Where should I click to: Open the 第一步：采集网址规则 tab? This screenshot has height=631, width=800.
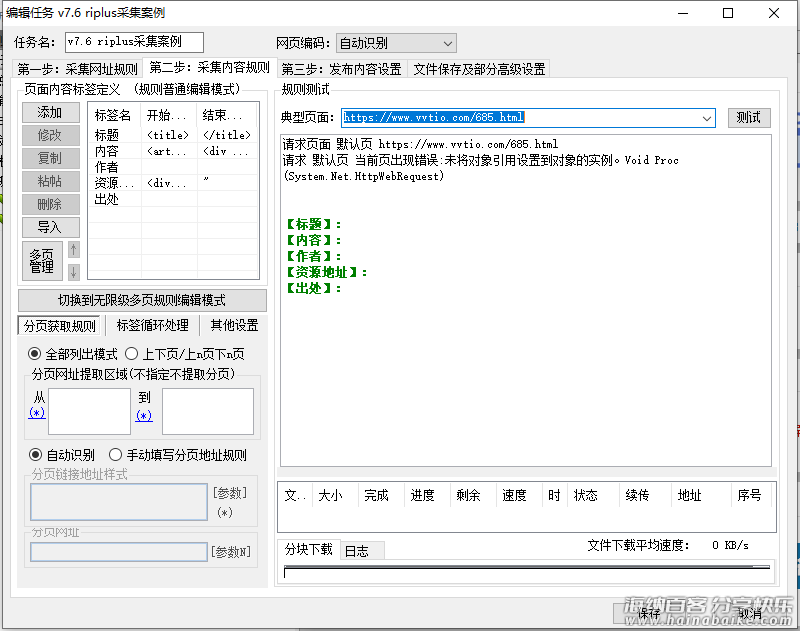pos(77,69)
